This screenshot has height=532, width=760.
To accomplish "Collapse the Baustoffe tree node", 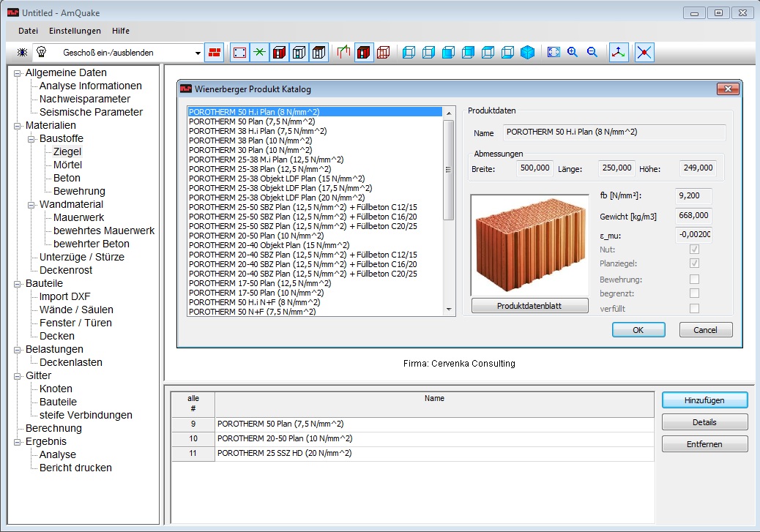I will coord(31,139).
